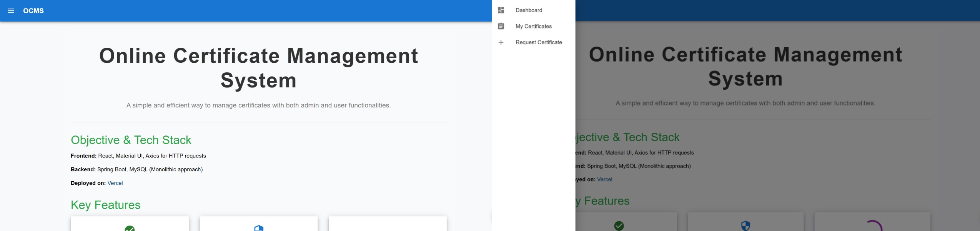The height and width of the screenshot is (231, 980).
Task: Open the My Certificates menu label
Action: [533, 26]
